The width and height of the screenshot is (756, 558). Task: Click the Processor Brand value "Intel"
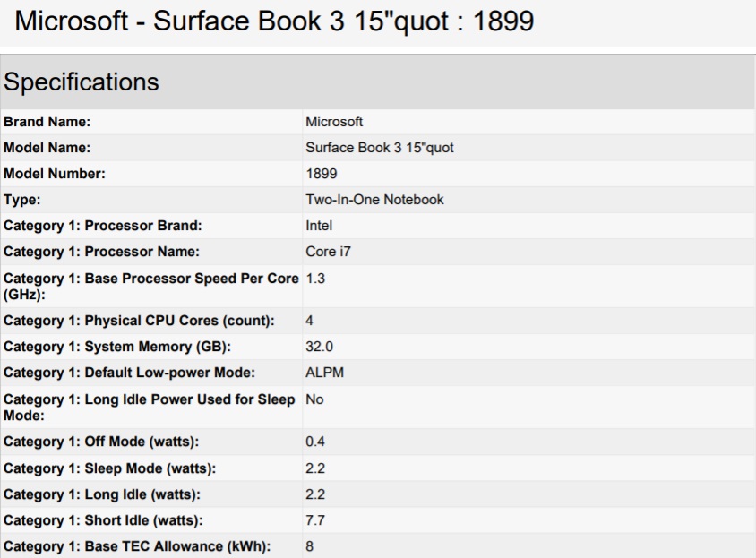tap(319, 226)
